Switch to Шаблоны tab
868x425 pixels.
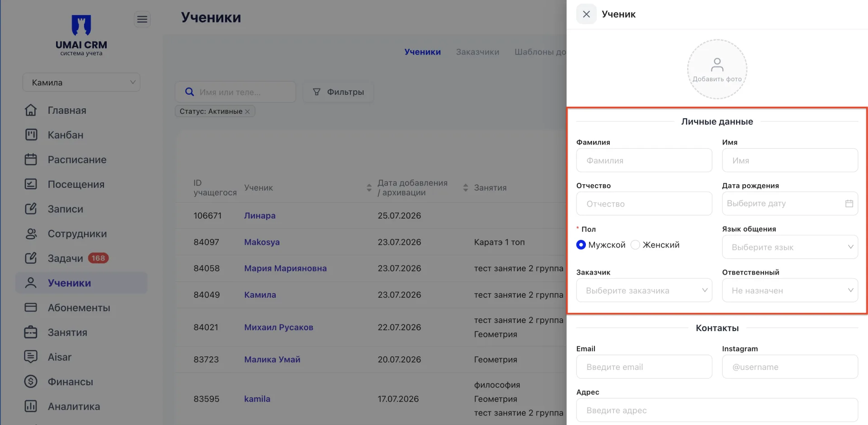540,52
